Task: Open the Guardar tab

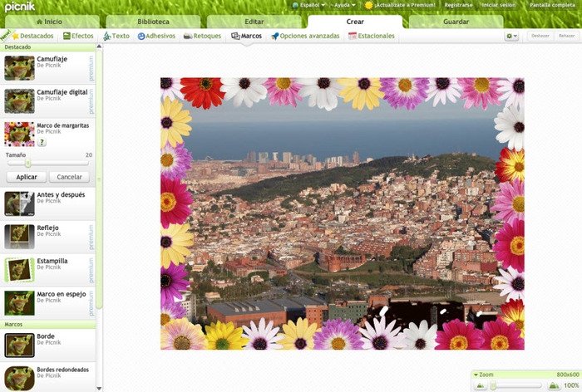Action: click(x=456, y=22)
